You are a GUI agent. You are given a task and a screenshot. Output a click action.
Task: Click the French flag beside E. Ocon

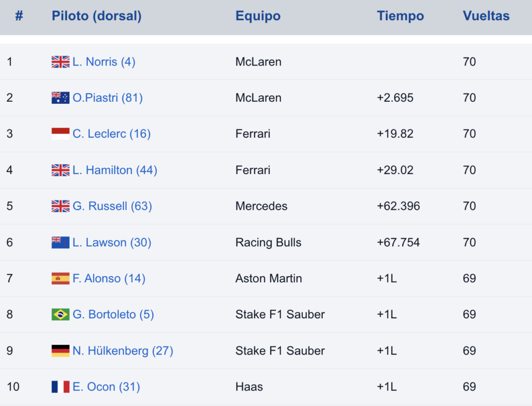pyautogui.click(x=60, y=387)
